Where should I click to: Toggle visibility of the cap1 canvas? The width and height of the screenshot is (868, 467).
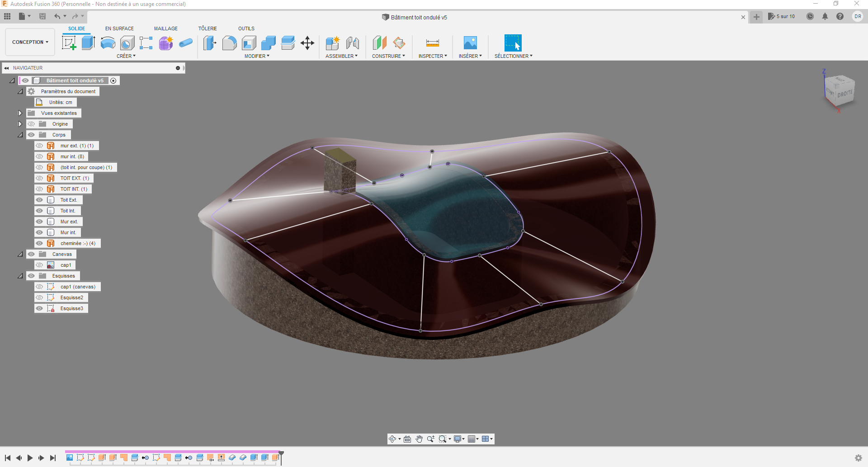pos(39,265)
